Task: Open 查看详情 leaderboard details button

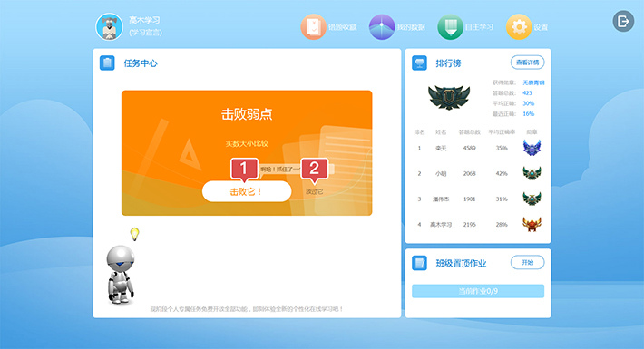Action: tap(527, 63)
